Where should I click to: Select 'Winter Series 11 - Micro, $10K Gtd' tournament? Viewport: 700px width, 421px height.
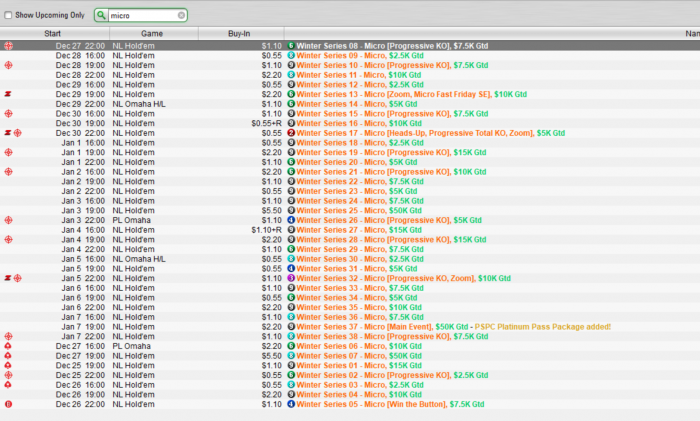[358, 75]
